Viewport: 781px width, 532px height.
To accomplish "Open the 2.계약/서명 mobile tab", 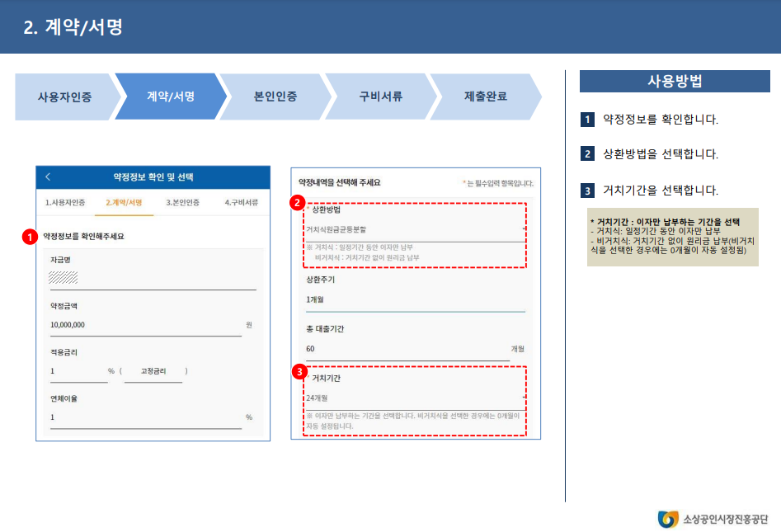I will 124,202.
